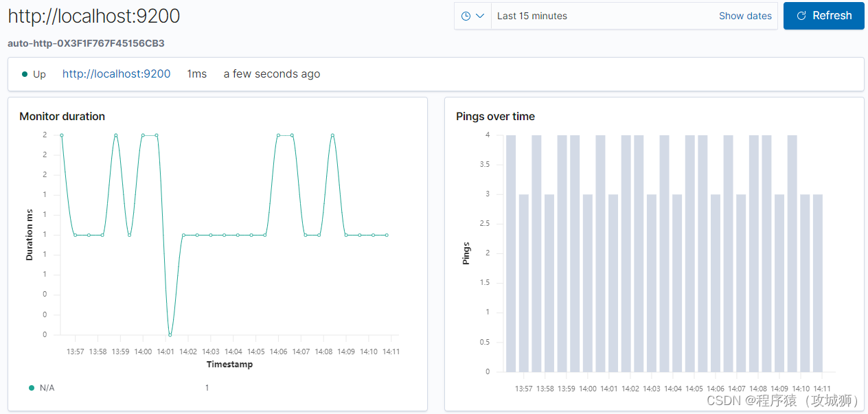Image resolution: width=868 pixels, height=414 pixels.
Task: Click the Refresh button
Action: pyautogui.click(x=823, y=16)
